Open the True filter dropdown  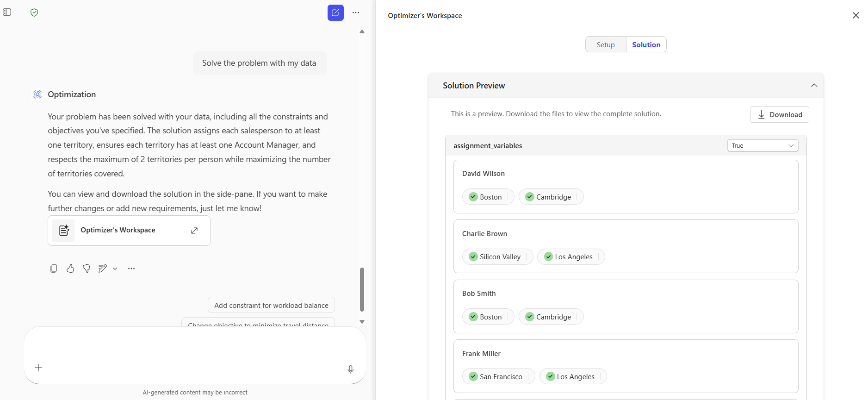tap(763, 145)
